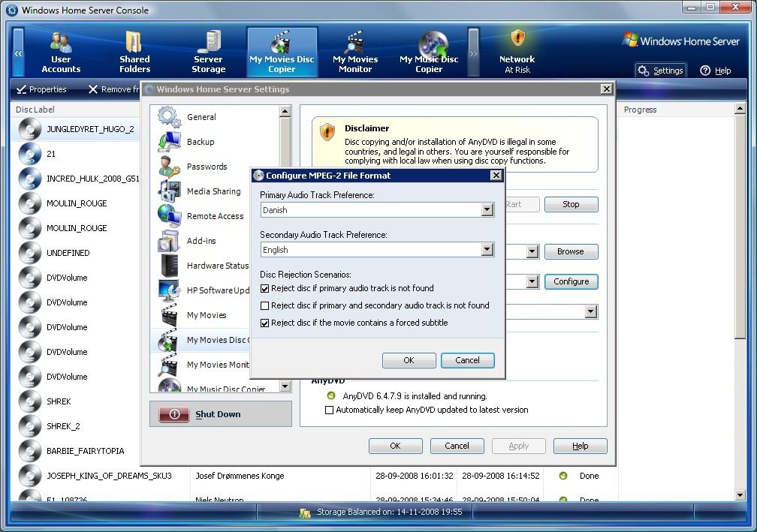Cancel the Configure MPEG-2 File Format dialog
Viewport: 757px width, 532px height.
467,360
